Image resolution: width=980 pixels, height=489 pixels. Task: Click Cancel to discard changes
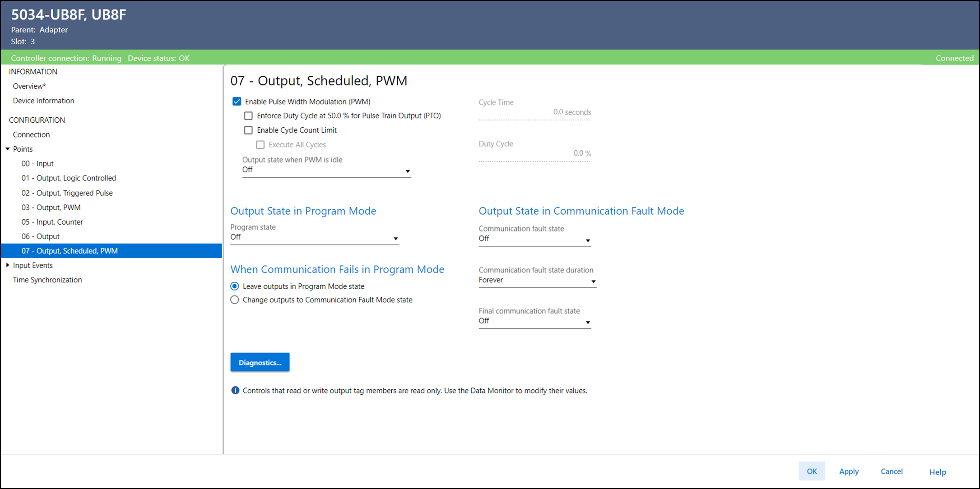[892, 471]
